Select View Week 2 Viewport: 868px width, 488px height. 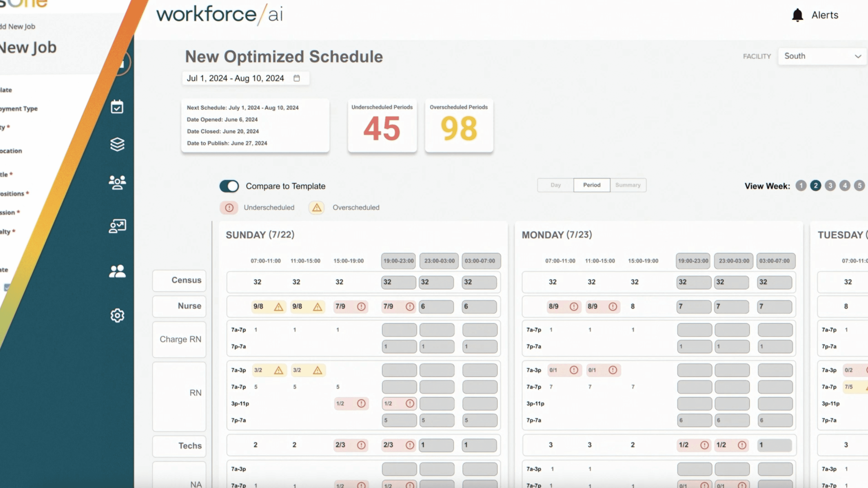tap(815, 186)
